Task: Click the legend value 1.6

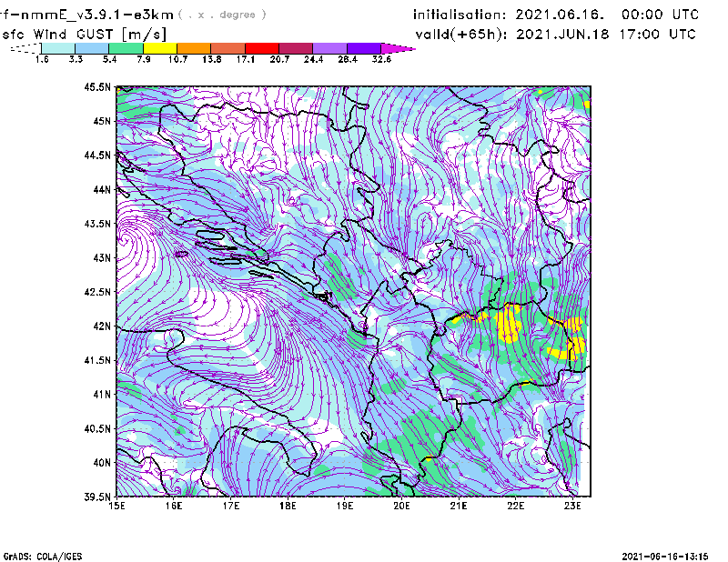Action: coord(42,59)
